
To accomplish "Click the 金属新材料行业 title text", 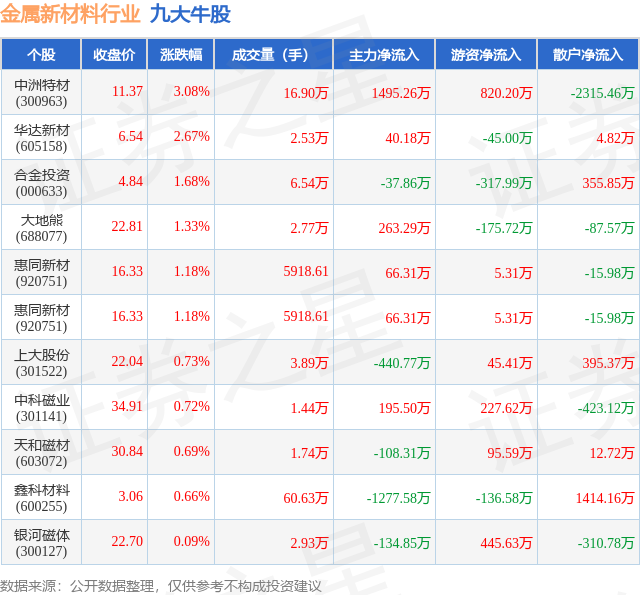I will [x=70, y=14].
